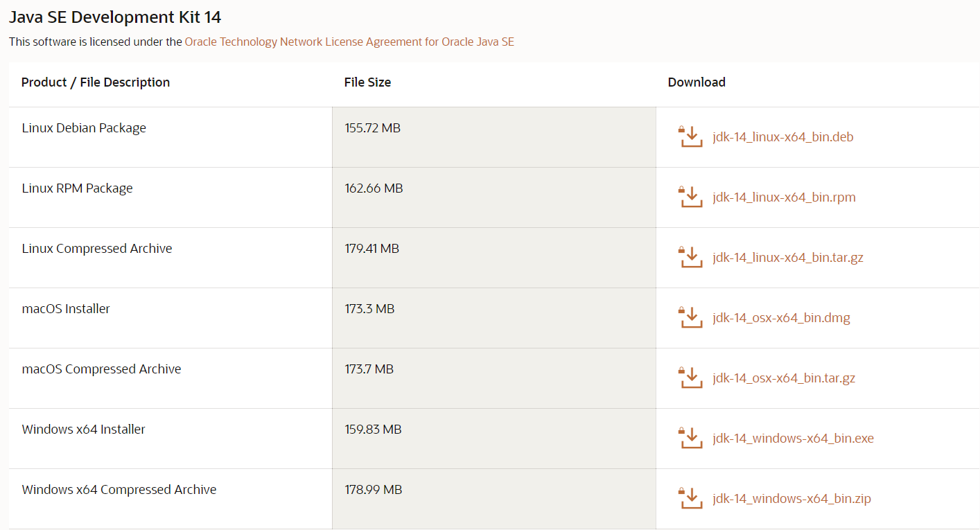Select the Windows x64 Compressed Archive row label
This screenshot has width=980, height=530.
(x=119, y=490)
